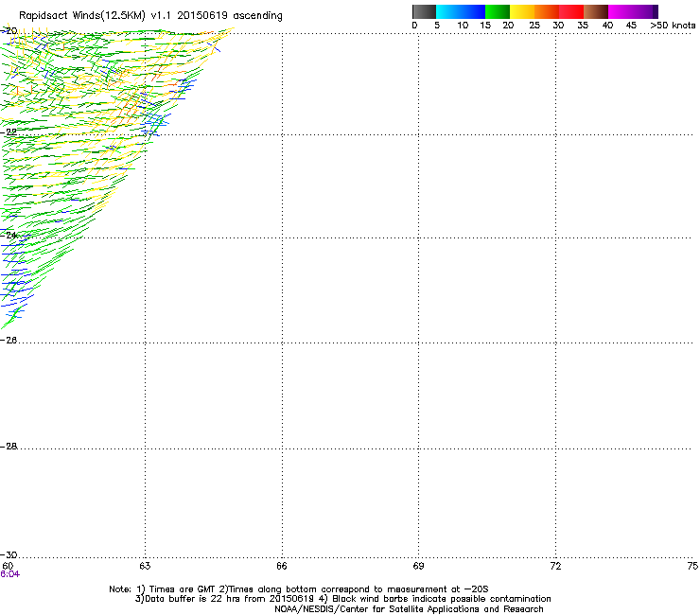Viewport: 700px width, 615px height.
Task: Click latitude label -22
Action: [9, 132]
